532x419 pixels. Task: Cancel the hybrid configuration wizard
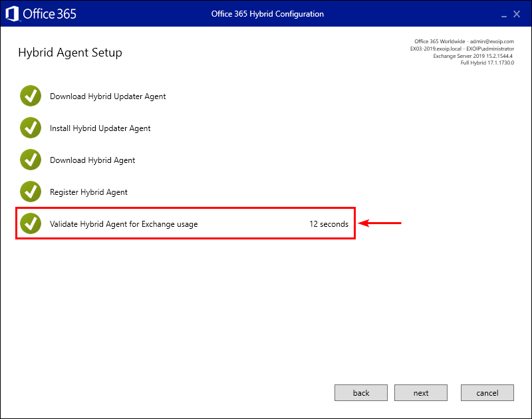pos(487,392)
